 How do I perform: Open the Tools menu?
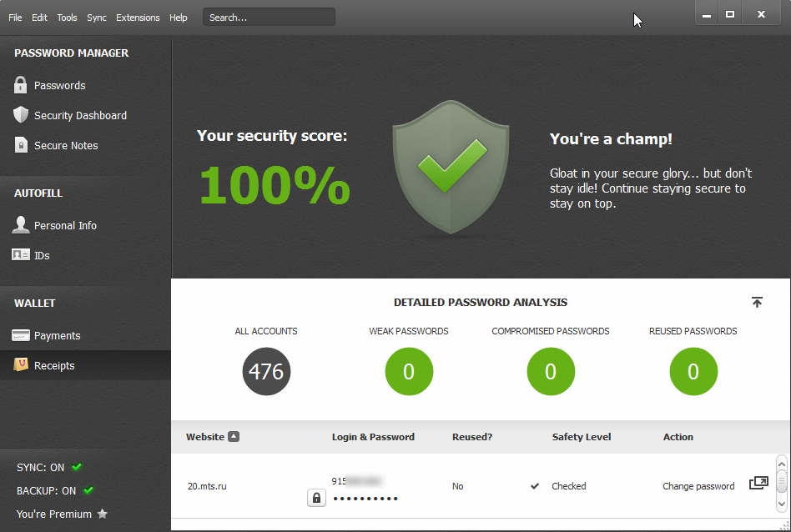(67, 18)
